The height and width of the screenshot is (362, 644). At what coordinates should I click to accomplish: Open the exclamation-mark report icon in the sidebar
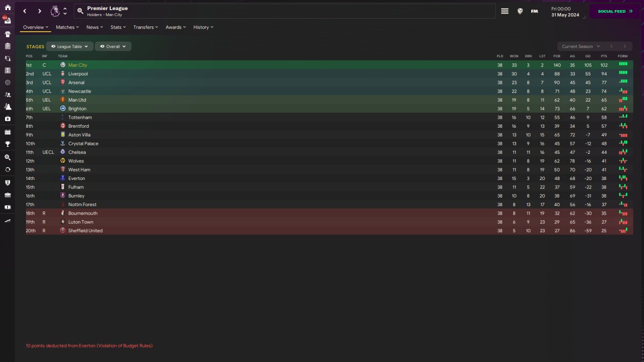(8, 70)
